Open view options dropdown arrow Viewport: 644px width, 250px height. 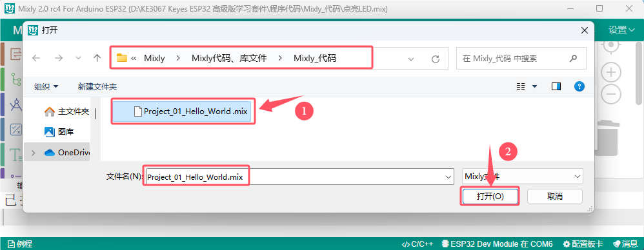pos(534,86)
